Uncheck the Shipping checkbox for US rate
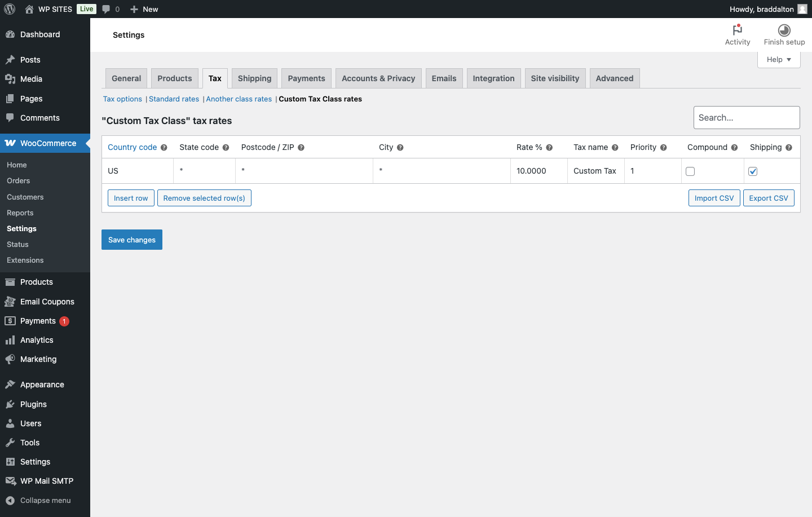812x517 pixels. click(x=753, y=171)
